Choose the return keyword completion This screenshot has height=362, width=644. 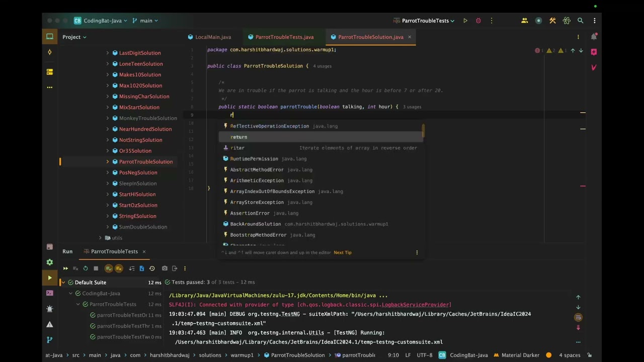coord(321,137)
